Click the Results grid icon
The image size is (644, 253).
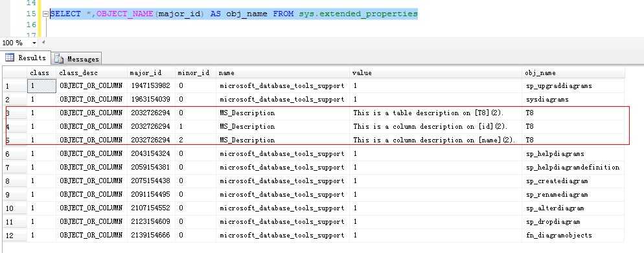(10, 58)
